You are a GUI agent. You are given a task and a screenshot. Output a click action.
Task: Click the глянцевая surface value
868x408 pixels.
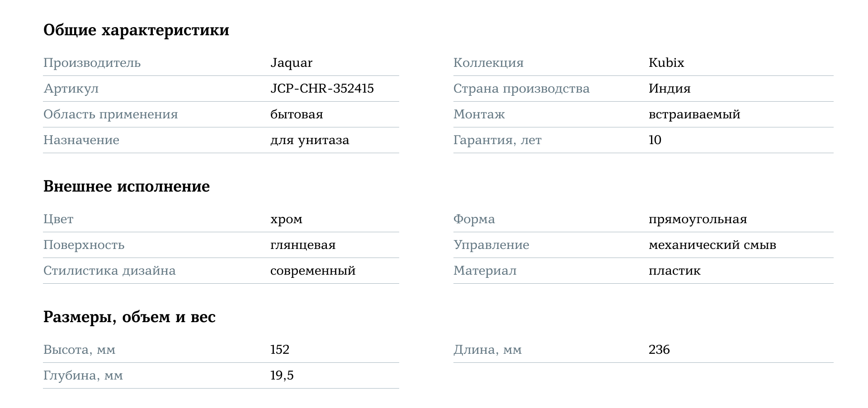(x=303, y=245)
